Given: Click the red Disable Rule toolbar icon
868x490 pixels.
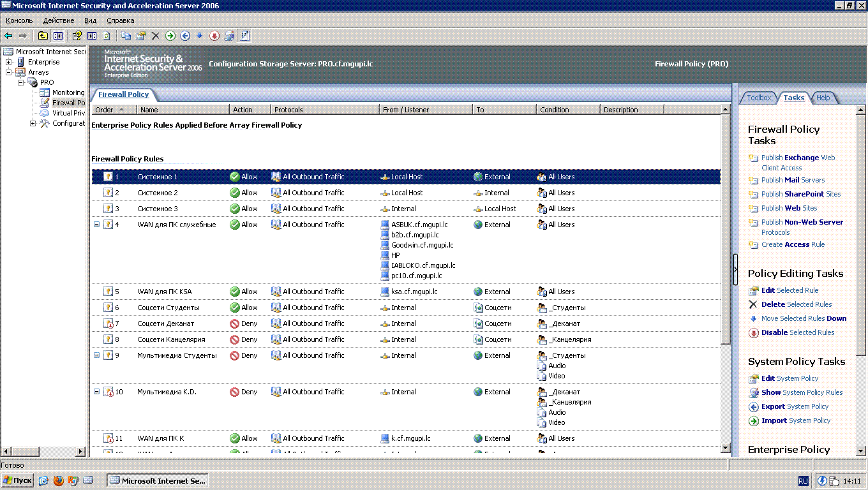Looking at the screenshot, I should 214,36.
